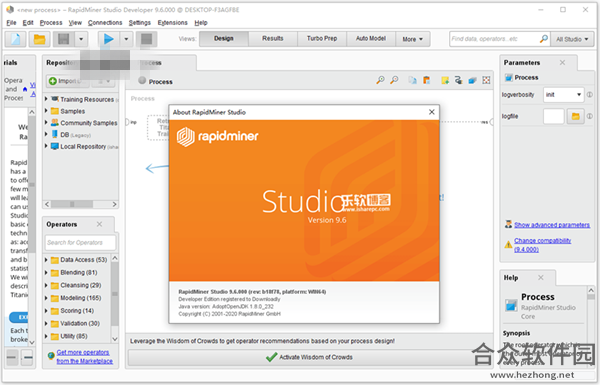This screenshot has height=385, width=600.
Task: Open the Extensions menu
Action: (x=173, y=23)
